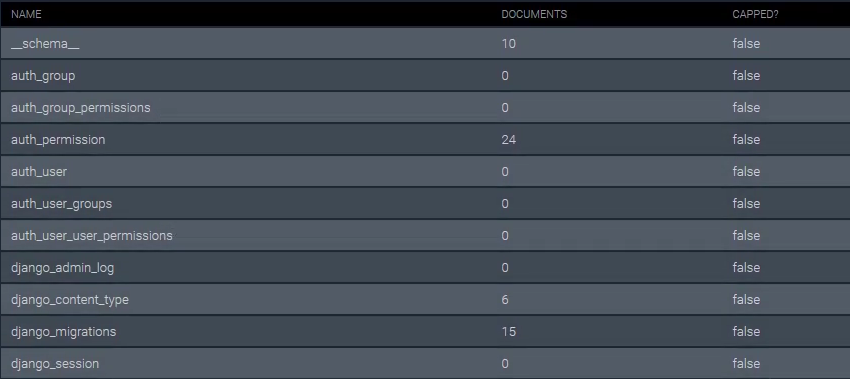Select capped value false for auth_user
Image resolution: width=850 pixels, height=379 pixels.
[x=746, y=172]
